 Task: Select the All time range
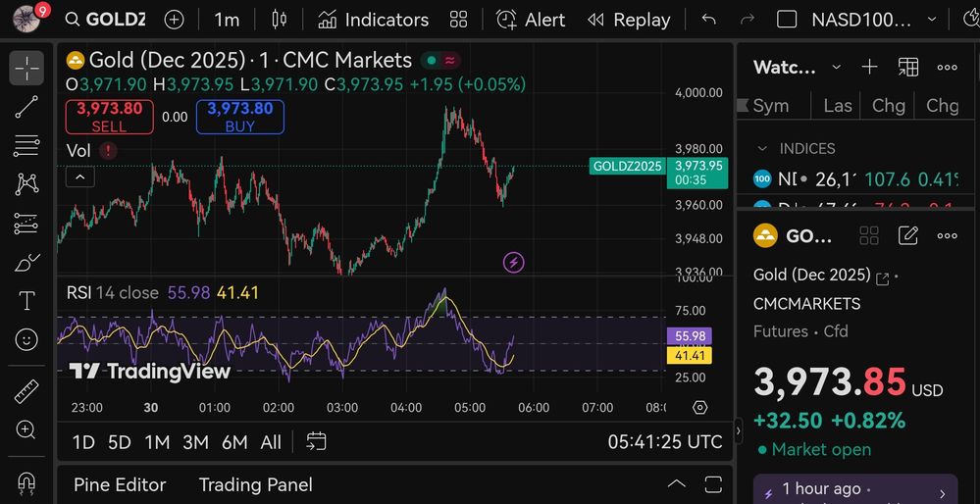tap(271, 443)
